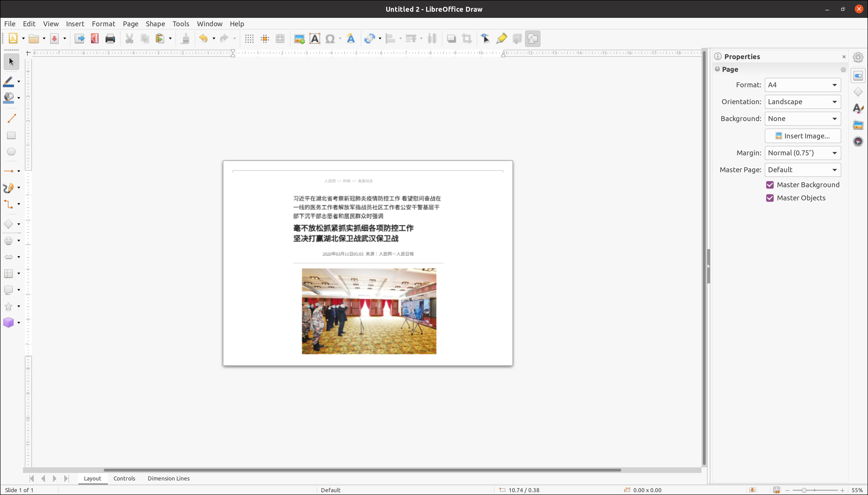Screen dimensions: 868x495
Task: Select the Stars and Banners tool
Action: point(8,306)
